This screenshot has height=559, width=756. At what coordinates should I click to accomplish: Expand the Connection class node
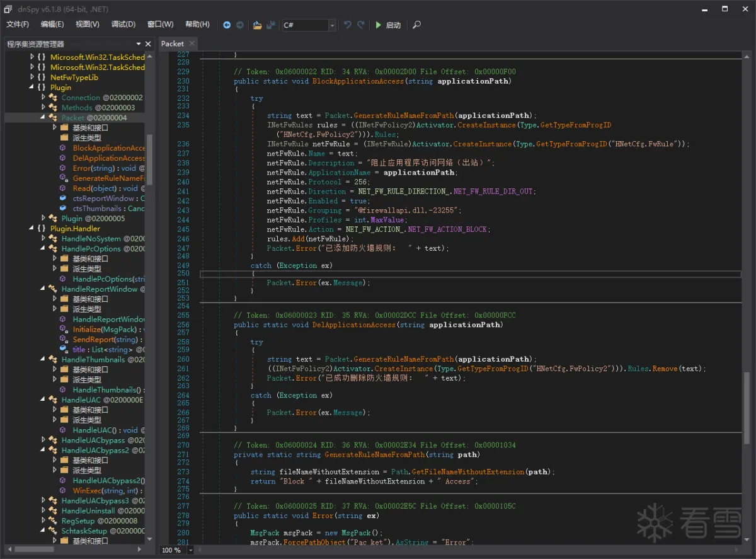43,98
